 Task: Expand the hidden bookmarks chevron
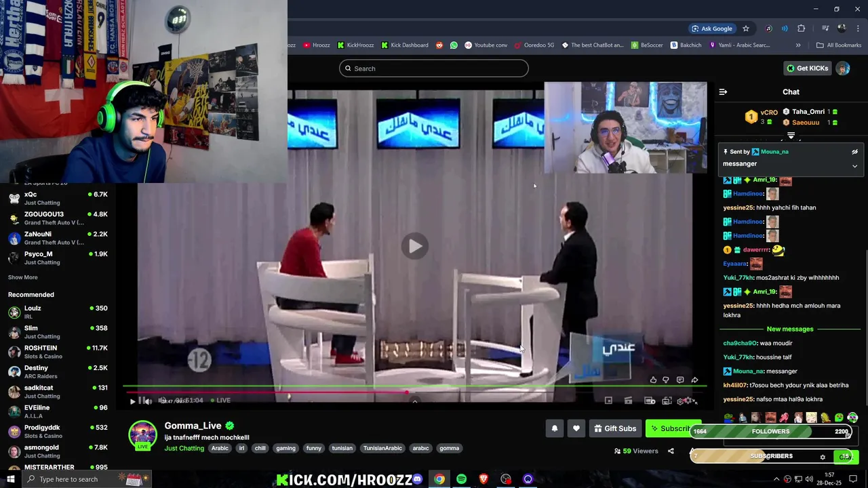pos(798,45)
